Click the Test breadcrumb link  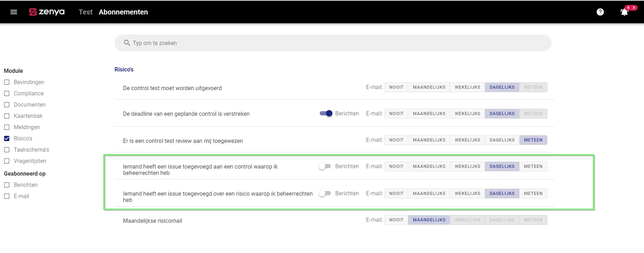(85, 12)
